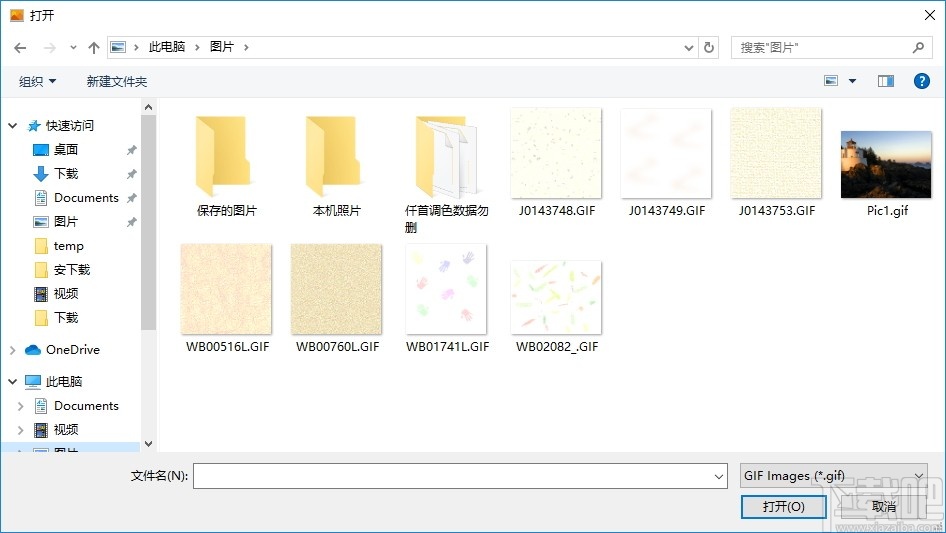Expand the OneDrive tree node

pyautogui.click(x=13, y=349)
